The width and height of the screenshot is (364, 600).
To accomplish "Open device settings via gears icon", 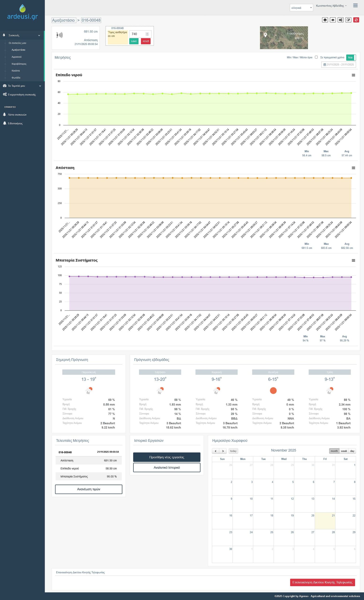I will click(340, 20).
